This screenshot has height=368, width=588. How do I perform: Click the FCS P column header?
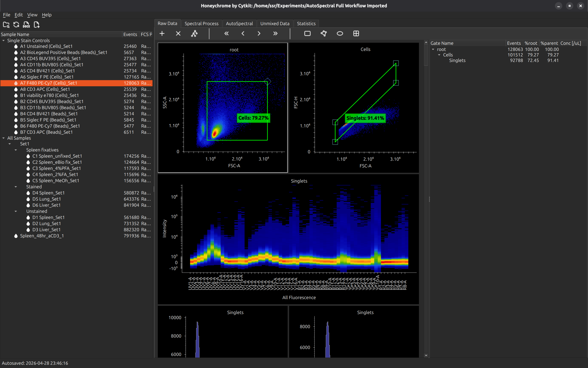point(146,34)
